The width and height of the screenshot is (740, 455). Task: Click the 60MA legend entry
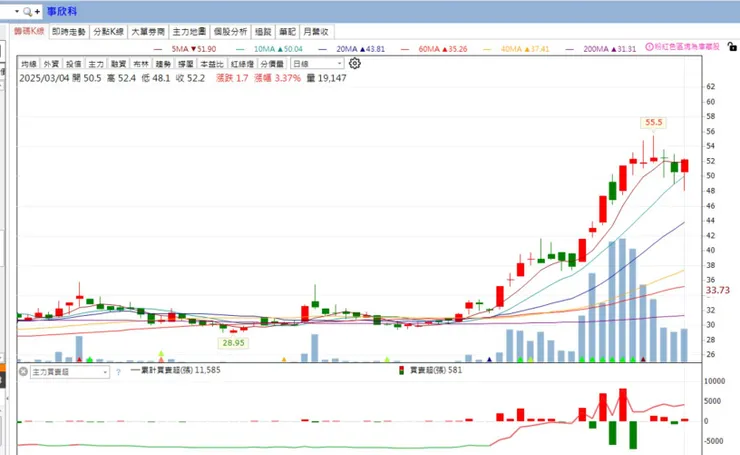coord(434,49)
